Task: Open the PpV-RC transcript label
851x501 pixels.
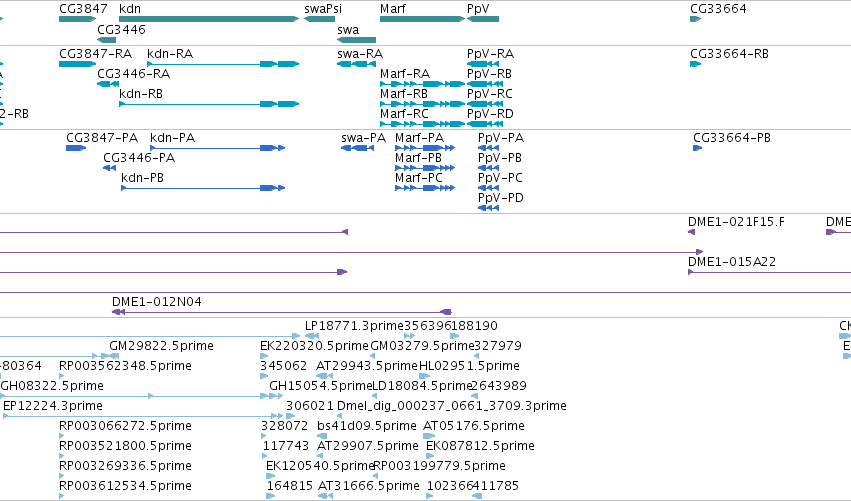Action: point(490,94)
